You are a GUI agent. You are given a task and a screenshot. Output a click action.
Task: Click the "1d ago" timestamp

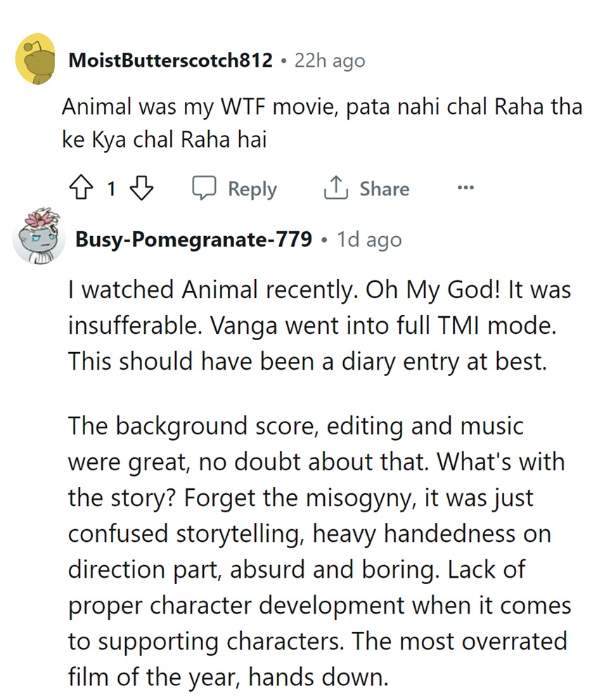point(369,240)
